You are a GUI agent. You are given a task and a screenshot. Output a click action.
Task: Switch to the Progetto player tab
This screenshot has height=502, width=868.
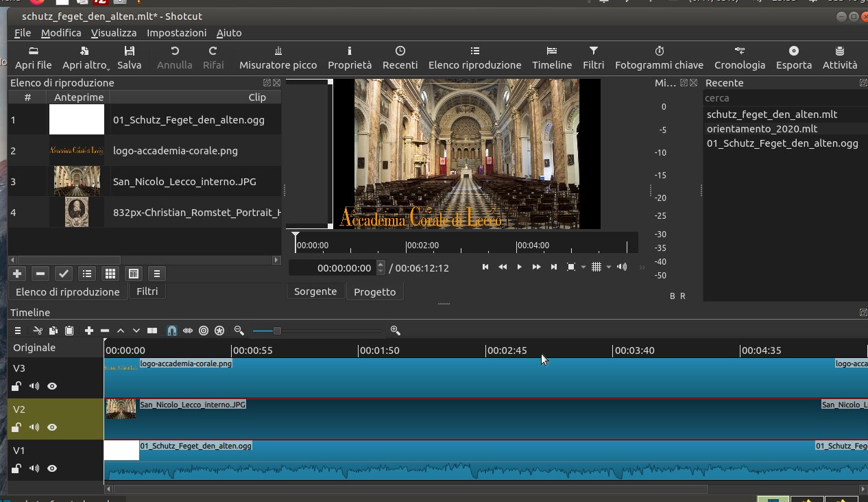pyautogui.click(x=374, y=291)
